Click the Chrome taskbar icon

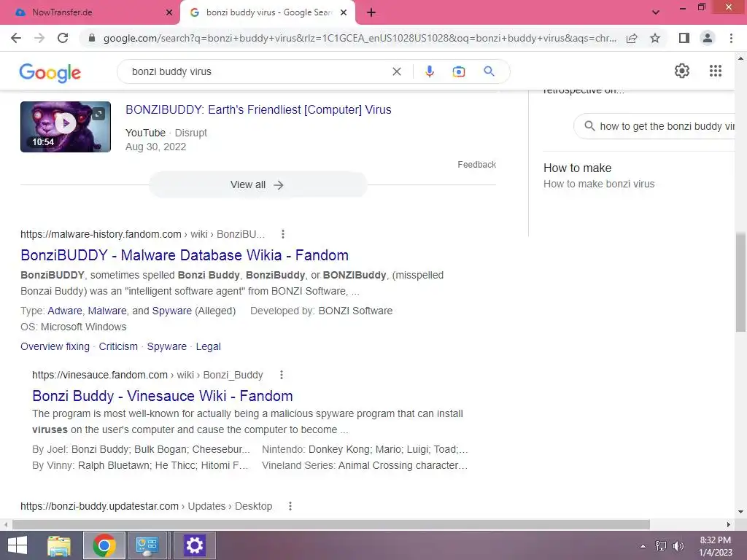tap(104, 545)
